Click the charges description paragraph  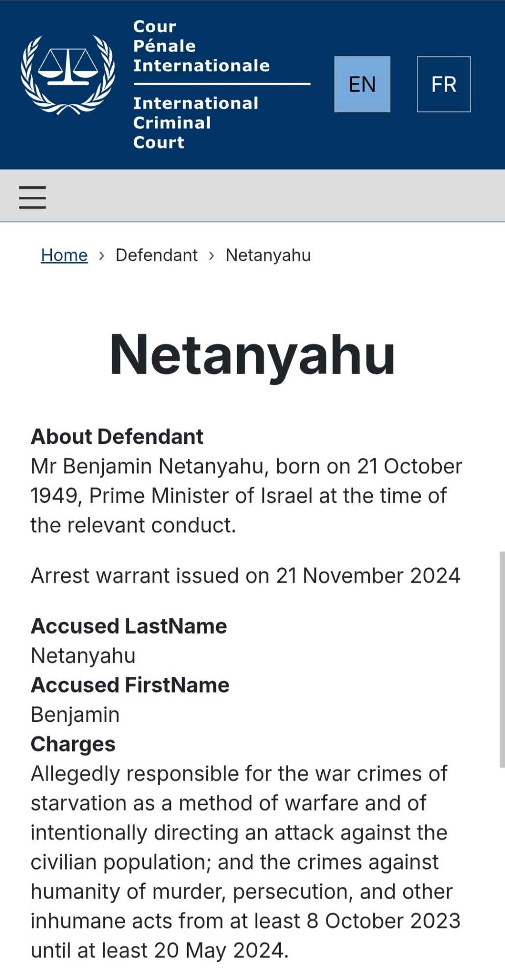click(245, 862)
